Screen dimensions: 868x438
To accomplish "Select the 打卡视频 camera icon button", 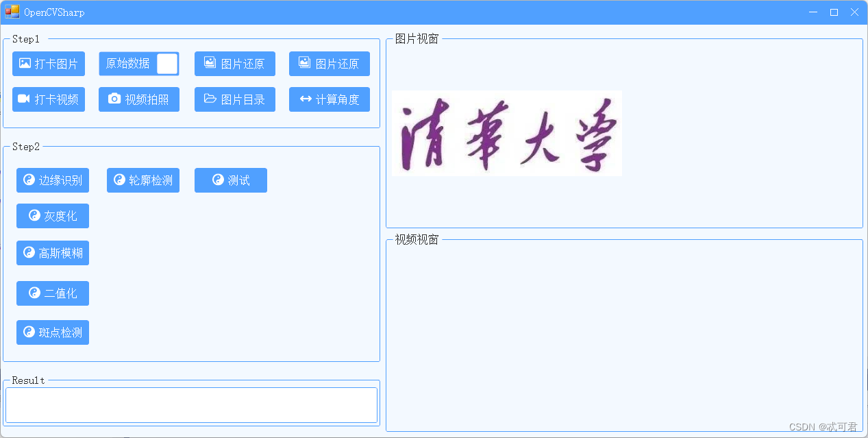I will [x=48, y=99].
